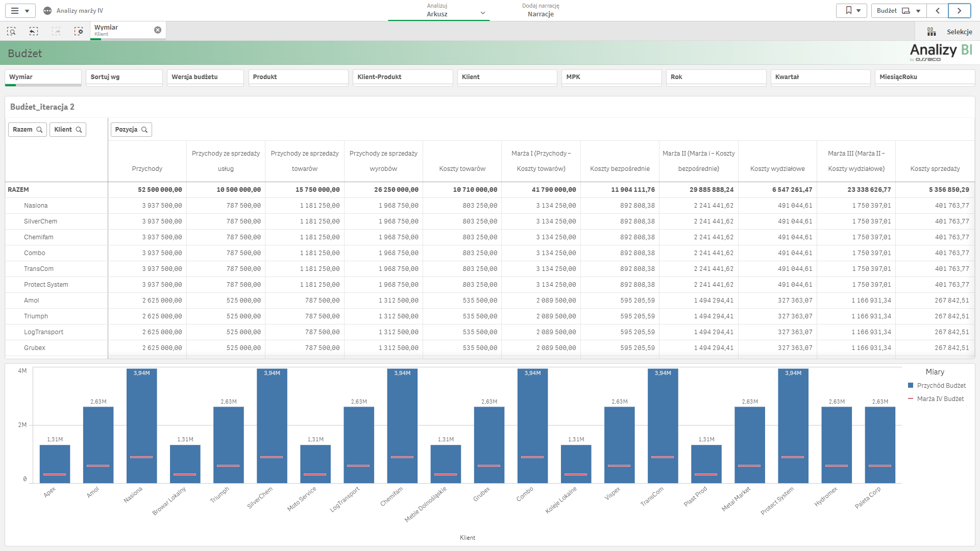Screen dimensions: 980x551
Task: Go to the next sheet
Action: 959,11
